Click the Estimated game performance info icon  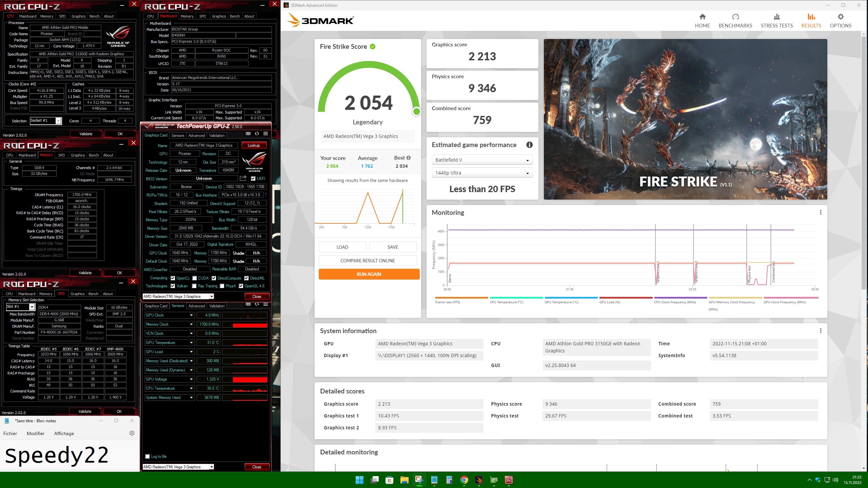(x=529, y=145)
